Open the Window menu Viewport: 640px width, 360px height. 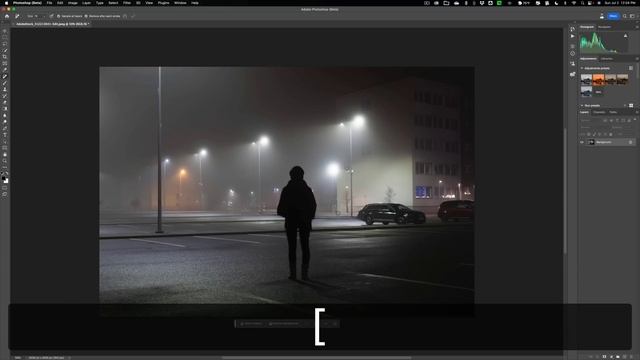click(180, 3)
